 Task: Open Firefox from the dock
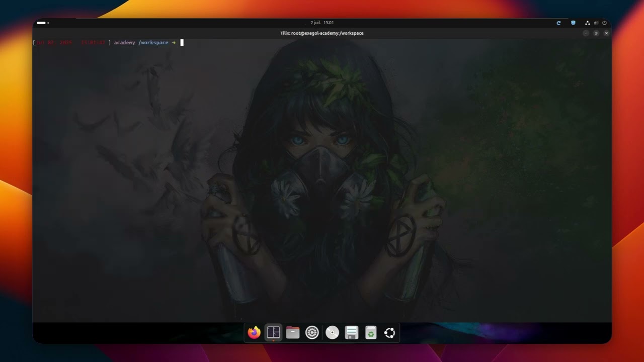pyautogui.click(x=254, y=332)
